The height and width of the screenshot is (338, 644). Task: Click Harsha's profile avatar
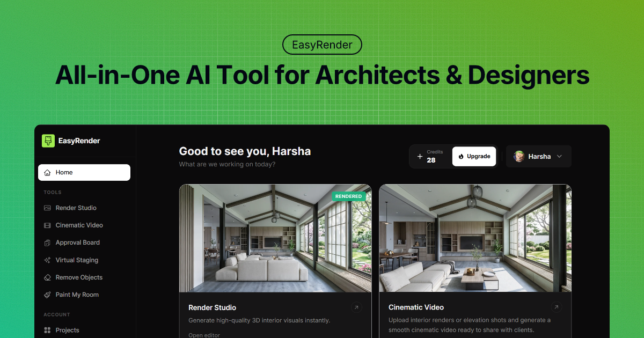click(519, 156)
